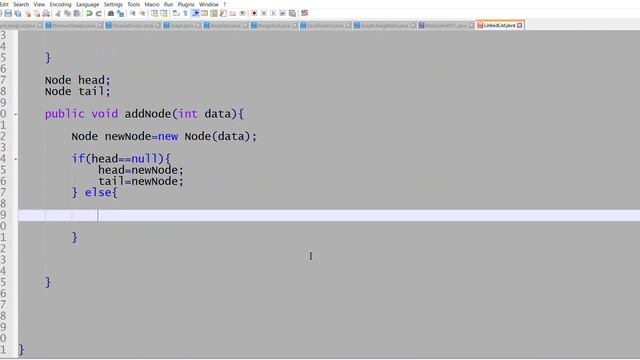Collapse the if(head==null) fold marker
640x360 pixels.
[x=16, y=159]
